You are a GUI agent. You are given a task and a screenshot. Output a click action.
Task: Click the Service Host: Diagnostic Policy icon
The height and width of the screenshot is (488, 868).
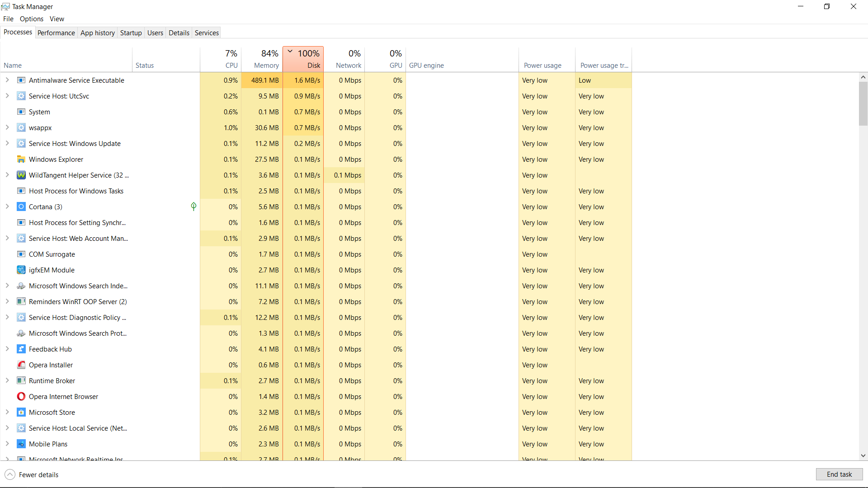pyautogui.click(x=21, y=318)
